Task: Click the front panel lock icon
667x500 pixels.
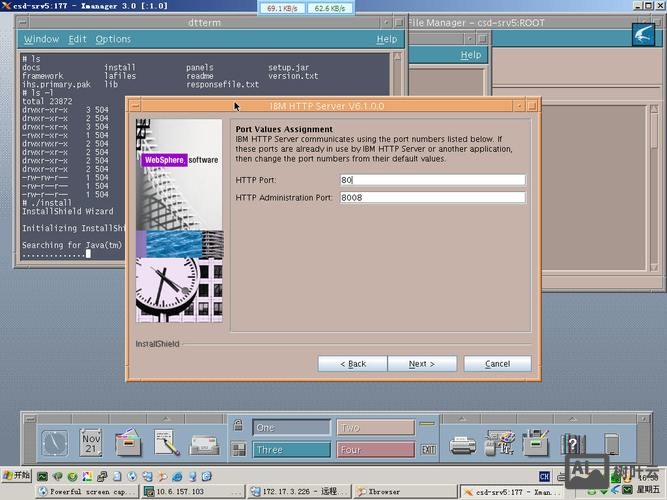Action: (x=238, y=426)
